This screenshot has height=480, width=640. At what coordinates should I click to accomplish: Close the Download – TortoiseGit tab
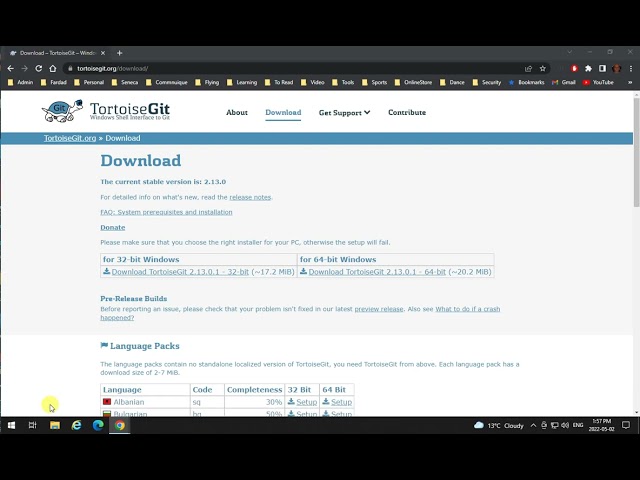click(x=103, y=53)
